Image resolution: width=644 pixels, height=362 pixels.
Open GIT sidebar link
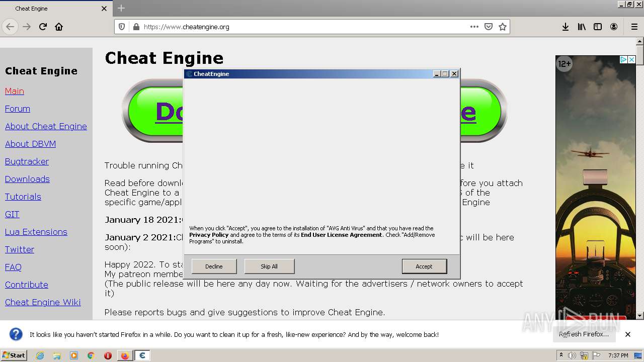tap(12, 214)
